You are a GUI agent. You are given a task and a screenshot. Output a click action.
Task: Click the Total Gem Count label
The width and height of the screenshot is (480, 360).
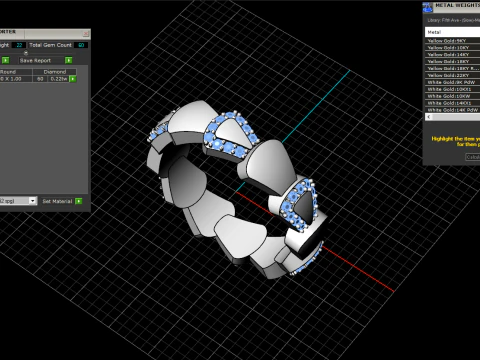tap(50, 45)
